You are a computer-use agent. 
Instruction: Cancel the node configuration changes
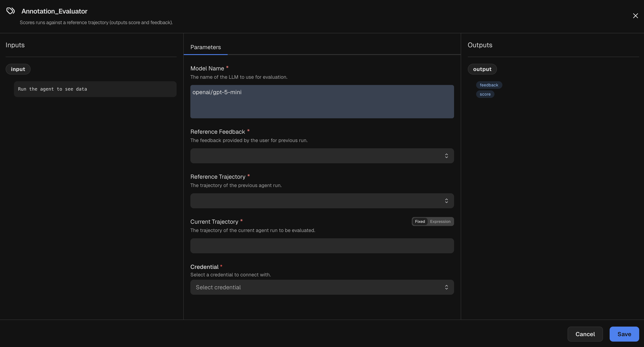pos(585,334)
